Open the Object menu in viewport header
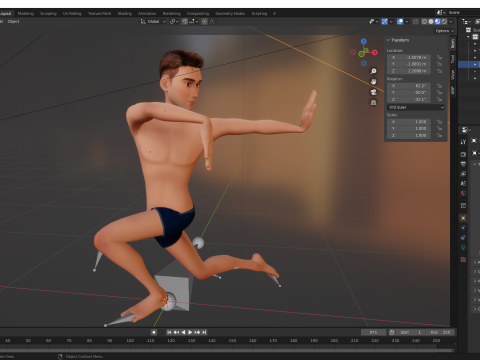The image size is (480, 360). tap(14, 21)
